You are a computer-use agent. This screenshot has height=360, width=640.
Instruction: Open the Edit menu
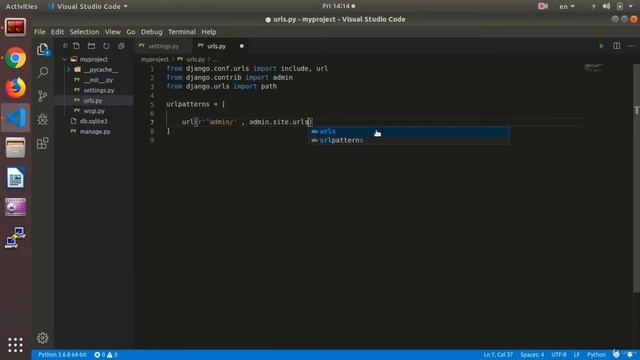click(57, 32)
